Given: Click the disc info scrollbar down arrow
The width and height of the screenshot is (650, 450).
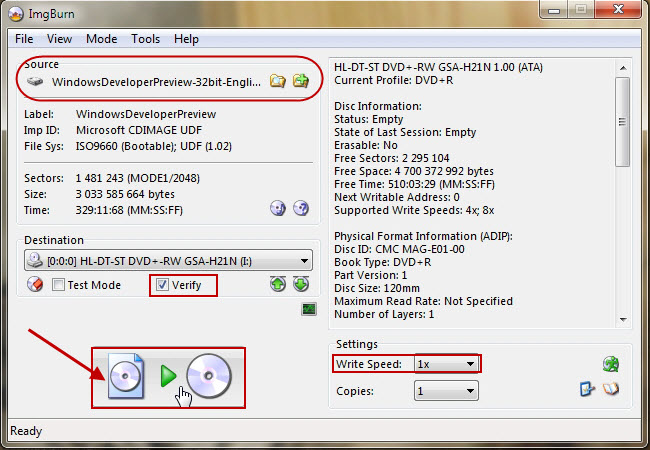Looking at the screenshot, I should (623, 319).
